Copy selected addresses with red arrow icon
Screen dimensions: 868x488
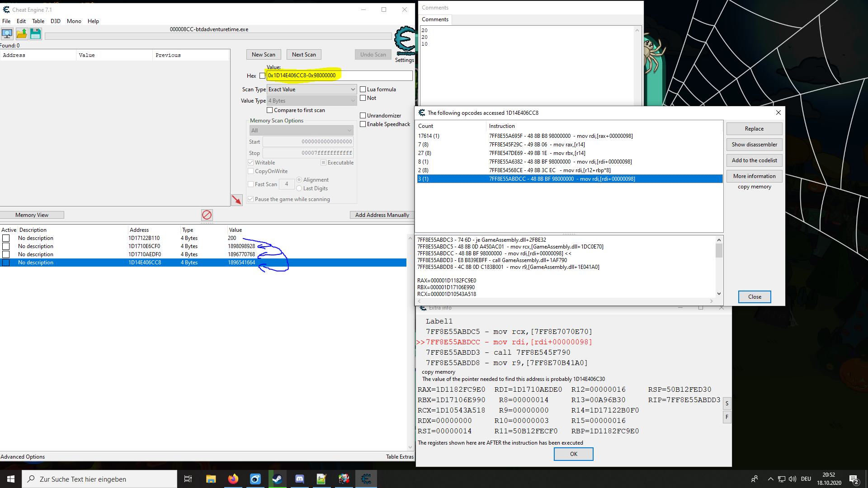tap(237, 200)
